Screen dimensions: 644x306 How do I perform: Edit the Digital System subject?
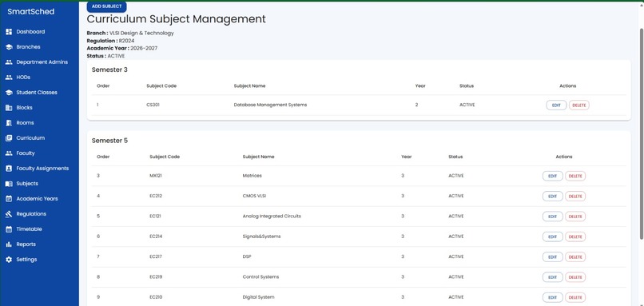tap(552, 297)
